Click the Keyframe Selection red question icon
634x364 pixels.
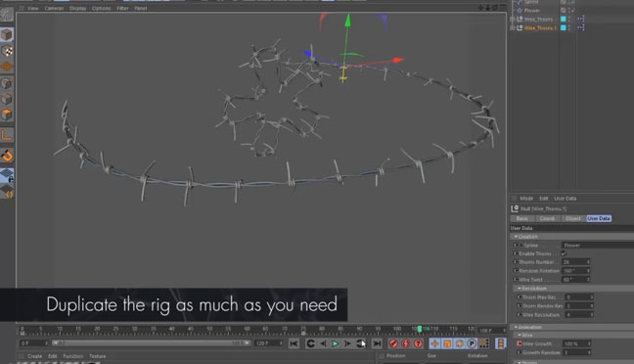click(418, 343)
